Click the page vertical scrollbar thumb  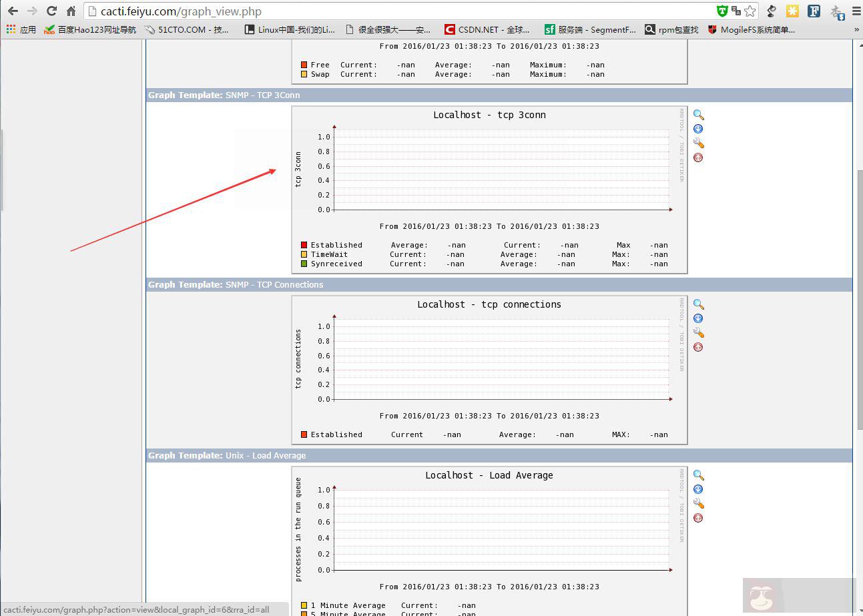(859, 300)
